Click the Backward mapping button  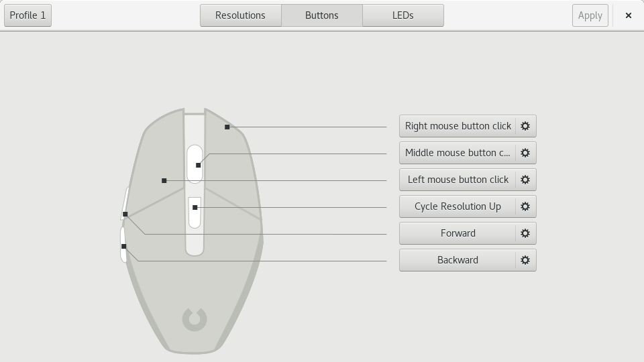[458, 260]
